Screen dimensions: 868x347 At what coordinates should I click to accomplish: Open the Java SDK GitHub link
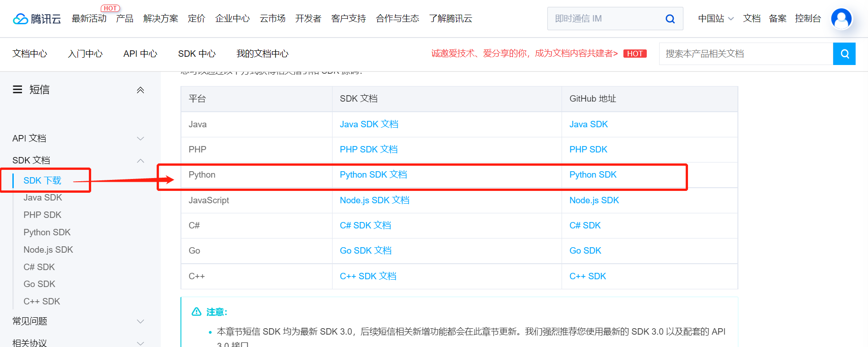[589, 125]
